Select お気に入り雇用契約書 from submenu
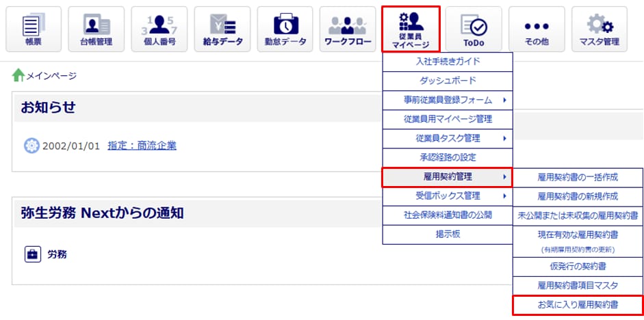 (x=578, y=304)
